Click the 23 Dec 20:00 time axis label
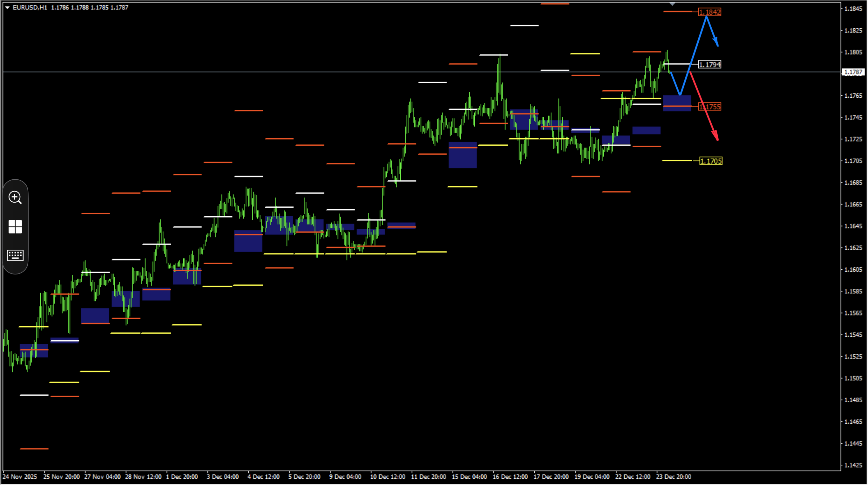This screenshot has width=868, height=485. click(x=674, y=477)
